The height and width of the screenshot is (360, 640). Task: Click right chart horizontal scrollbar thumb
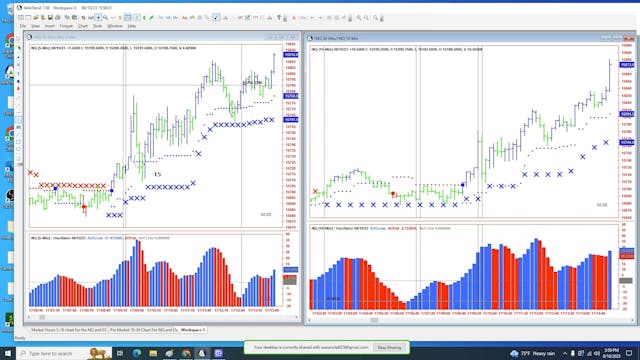click(374, 320)
